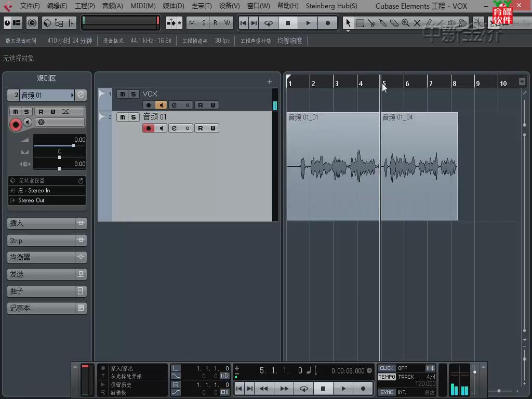The image size is (532, 399).
Task: Record-enable the VOX track
Action: coord(148,105)
